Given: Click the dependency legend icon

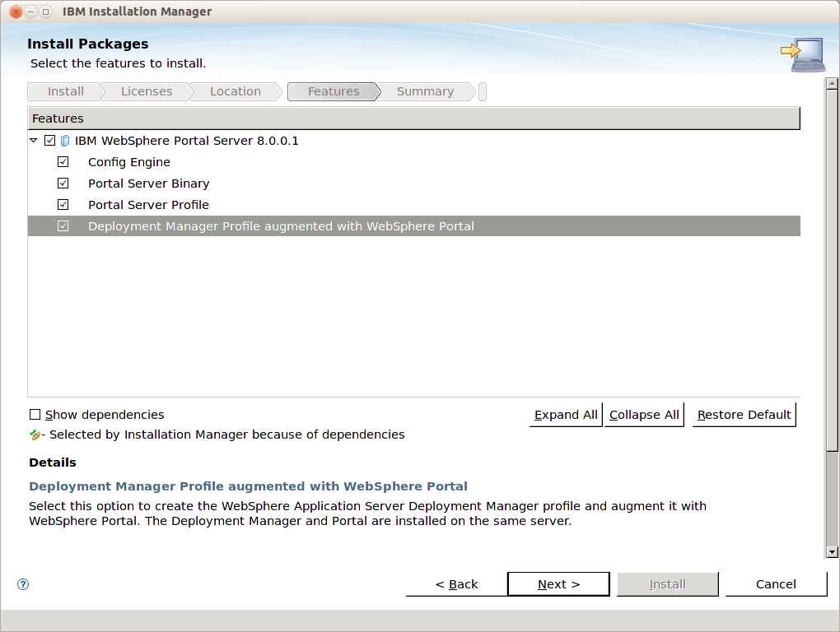Looking at the screenshot, I should [x=35, y=435].
